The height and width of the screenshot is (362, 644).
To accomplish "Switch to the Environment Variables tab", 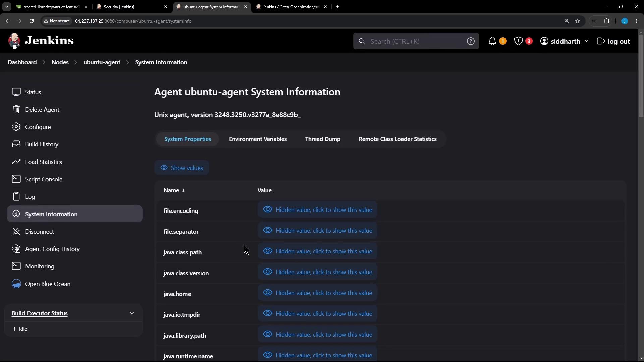I will coord(258,139).
